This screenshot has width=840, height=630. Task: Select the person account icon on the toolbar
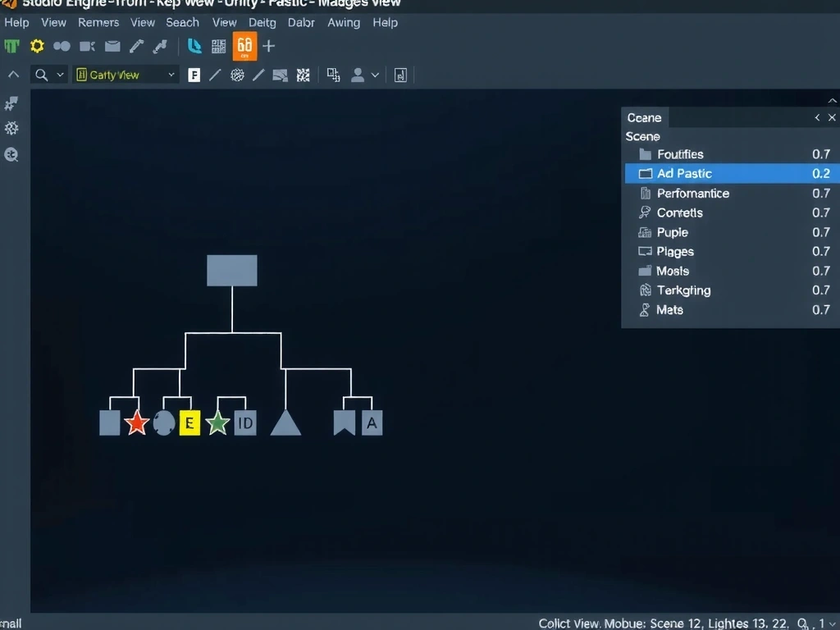point(356,75)
